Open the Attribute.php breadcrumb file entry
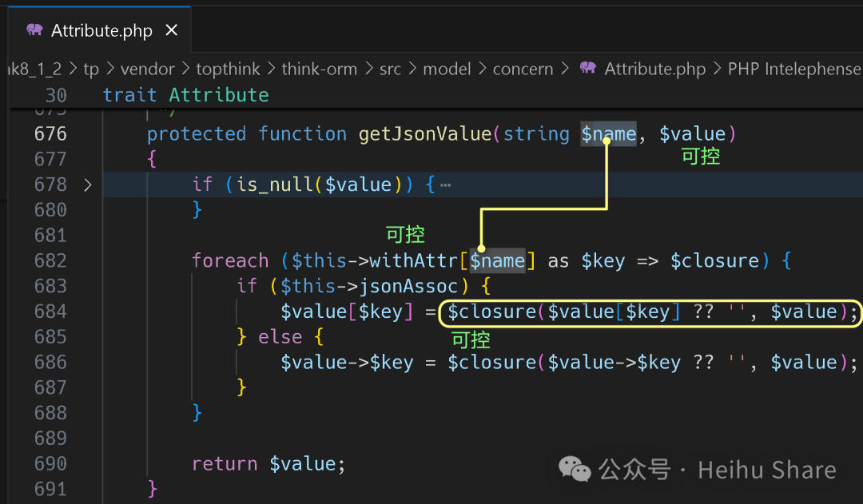The image size is (863, 504). (655, 69)
